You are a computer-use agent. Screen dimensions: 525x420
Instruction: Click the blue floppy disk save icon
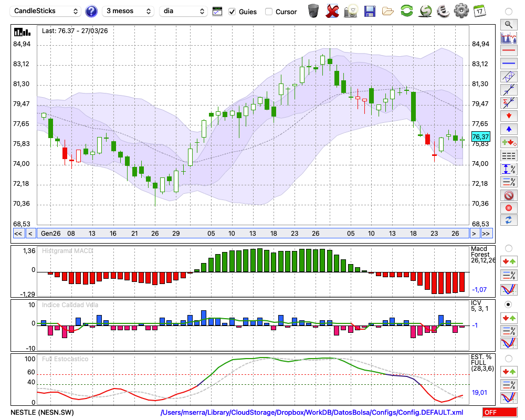coord(370,11)
